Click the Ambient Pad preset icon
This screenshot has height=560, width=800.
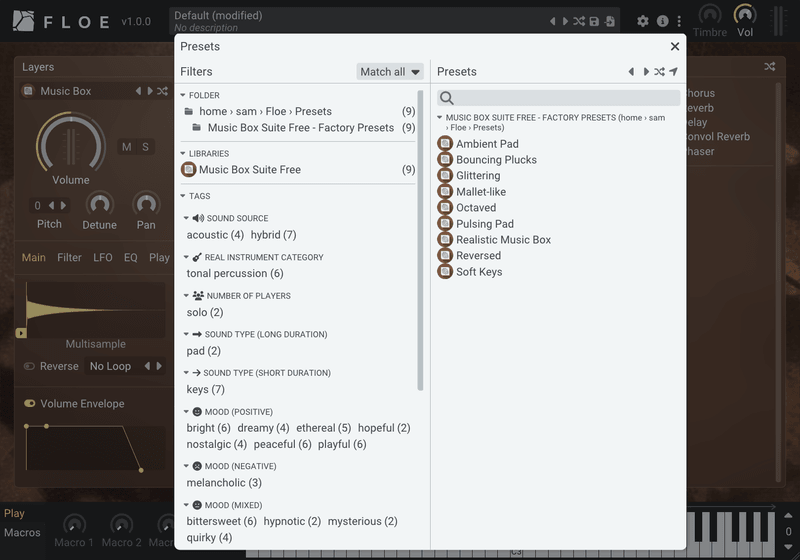(x=445, y=143)
